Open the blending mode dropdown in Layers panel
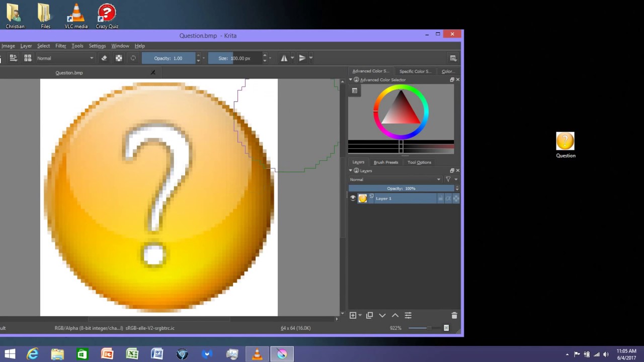 coord(395,179)
